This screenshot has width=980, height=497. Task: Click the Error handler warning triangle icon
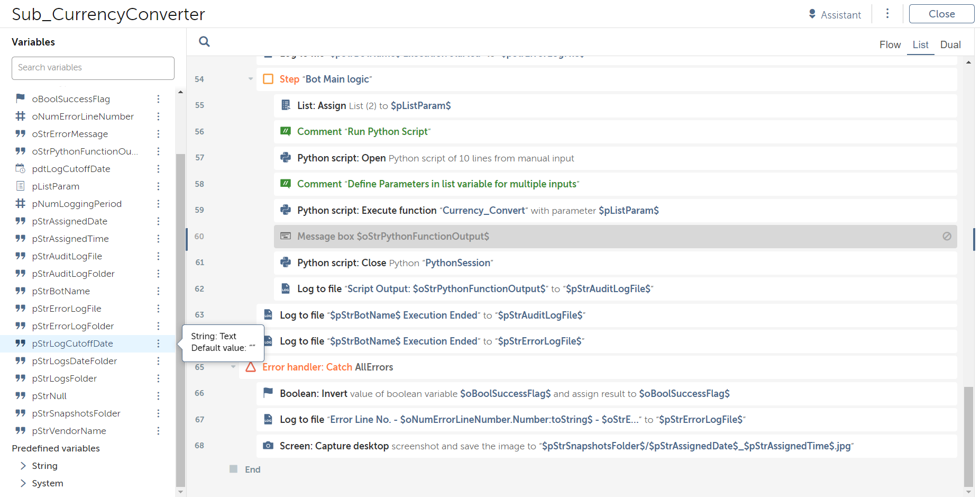(x=251, y=367)
